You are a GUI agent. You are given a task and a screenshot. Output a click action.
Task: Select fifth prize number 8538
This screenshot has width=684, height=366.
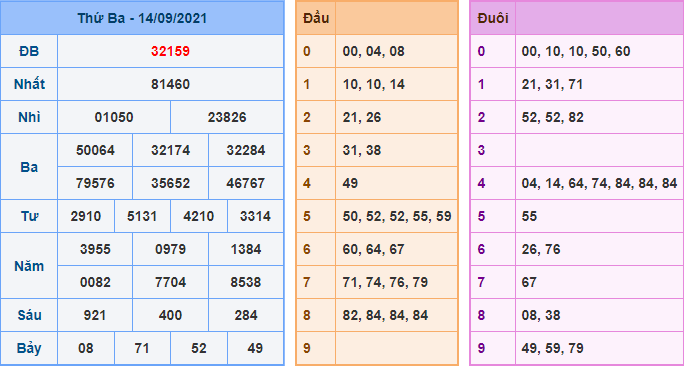click(x=246, y=283)
